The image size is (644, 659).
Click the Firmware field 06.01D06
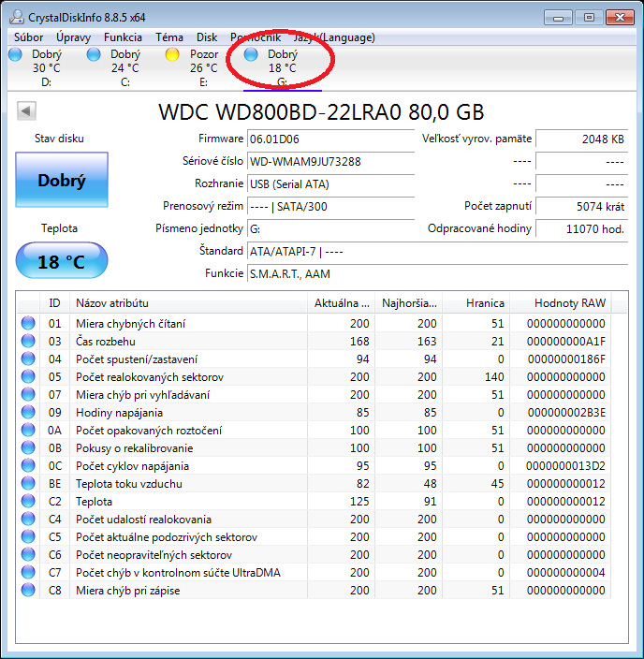coord(330,139)
